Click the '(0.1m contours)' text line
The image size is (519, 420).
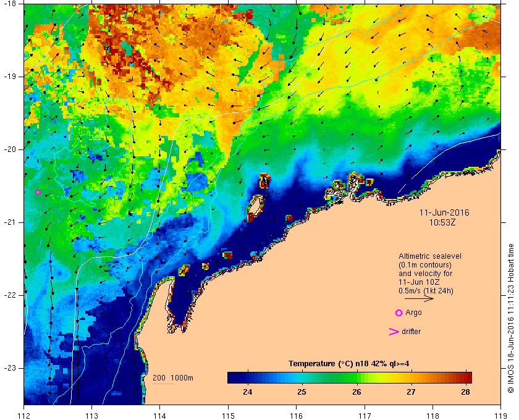(425, 265)
